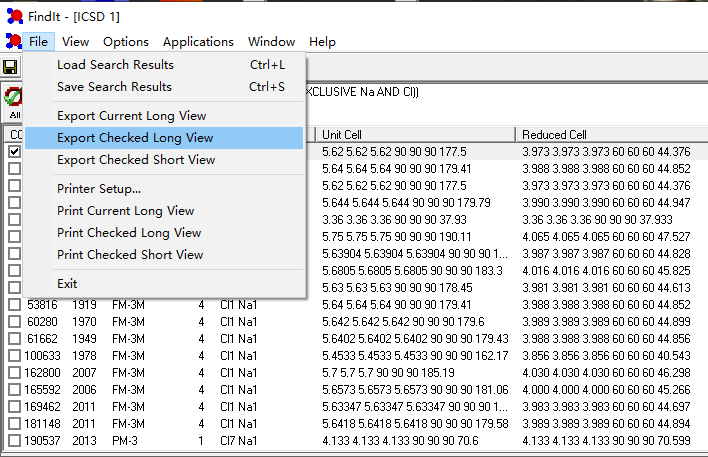The image size is (708, 457).
Task: Choose Print Current Long View
Action: pos(164,211)
